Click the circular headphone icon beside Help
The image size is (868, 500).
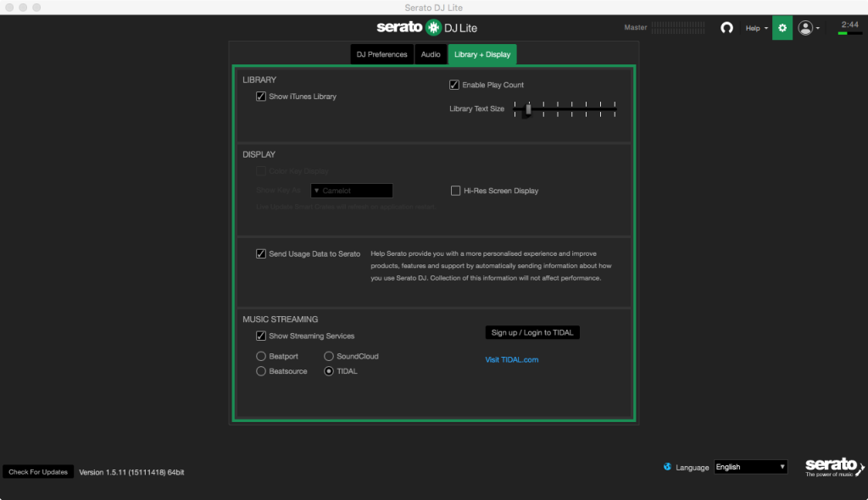pos(726,28)
